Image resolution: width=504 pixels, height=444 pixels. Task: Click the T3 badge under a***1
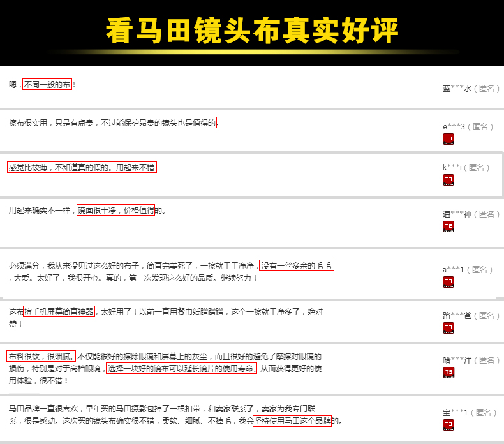coord(448,282)
